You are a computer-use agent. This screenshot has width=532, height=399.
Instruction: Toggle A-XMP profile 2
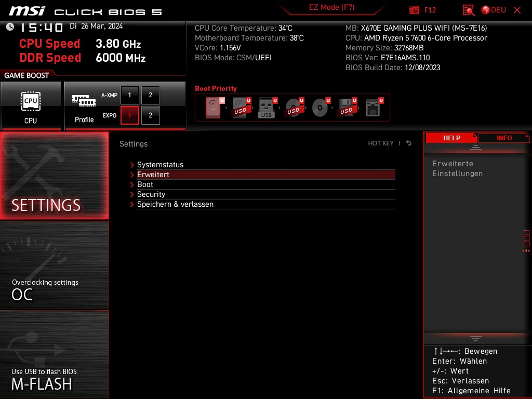click(150, 95)
